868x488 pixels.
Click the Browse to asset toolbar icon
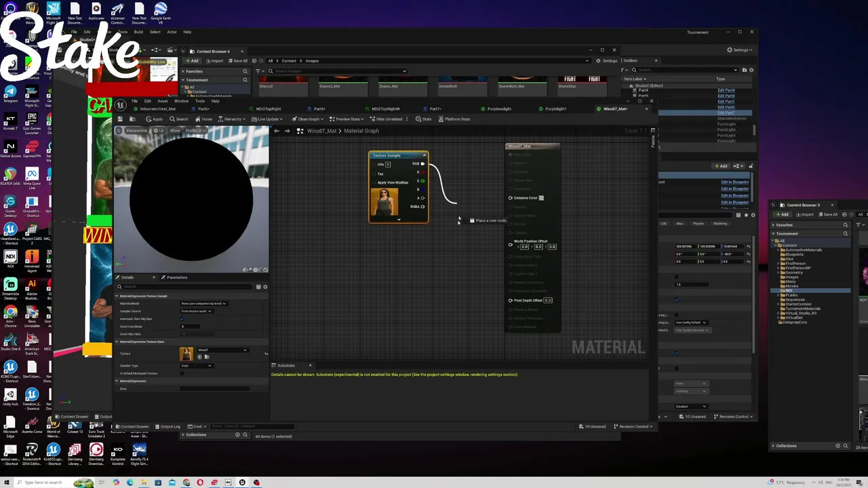131,119
